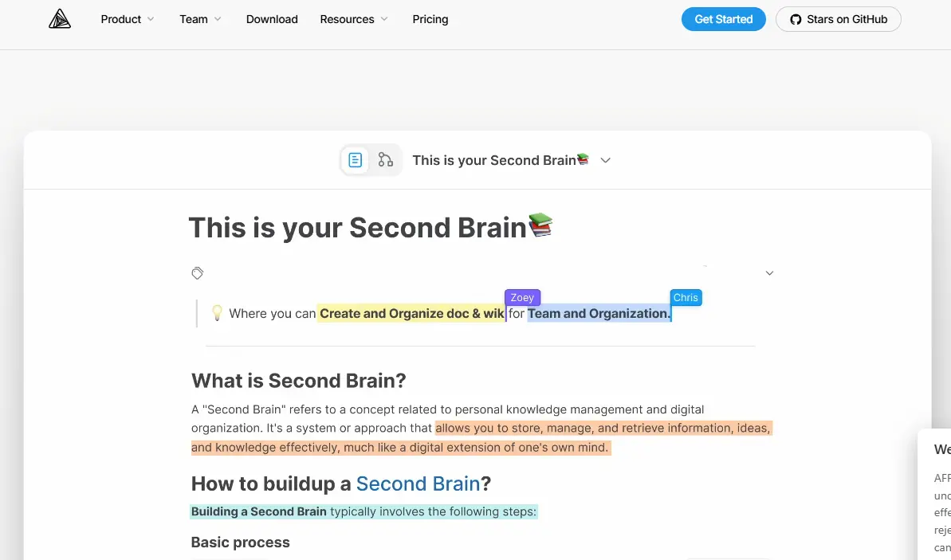
Task: Click text 'typically involves the following steps:'
Action: click(433, 511)
